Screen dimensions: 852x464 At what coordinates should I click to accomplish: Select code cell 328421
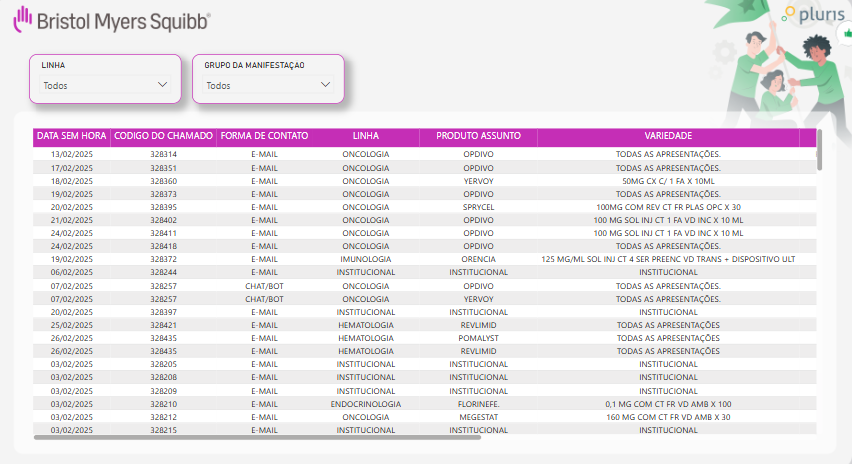click(164, 325)
